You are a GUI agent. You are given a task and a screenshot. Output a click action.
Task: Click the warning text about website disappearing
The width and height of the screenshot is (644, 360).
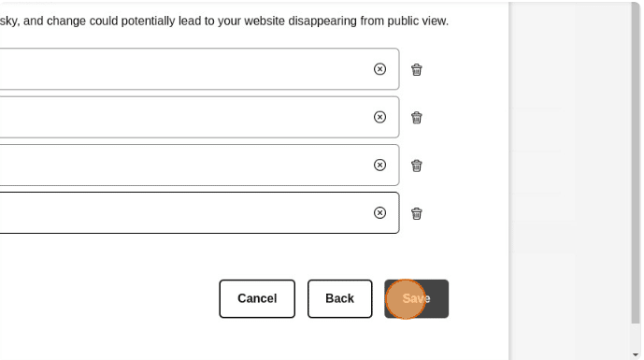click(224, 21)
